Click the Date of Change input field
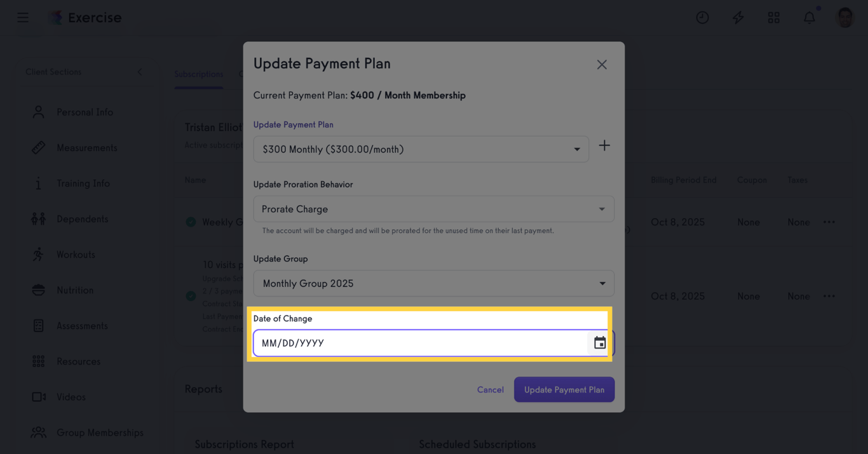This screenshot has height=454, width=868. 419,343
